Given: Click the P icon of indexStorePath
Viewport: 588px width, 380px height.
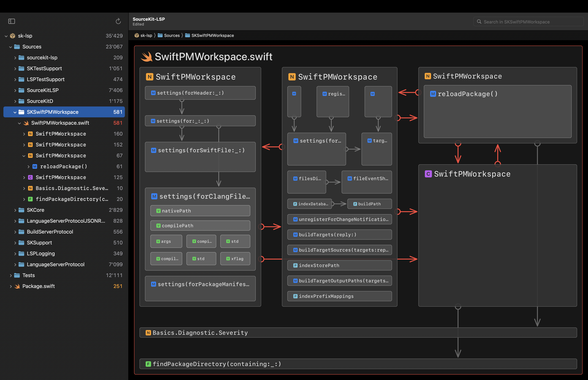Looking at the screenshot, I should (x=295, y=266).
